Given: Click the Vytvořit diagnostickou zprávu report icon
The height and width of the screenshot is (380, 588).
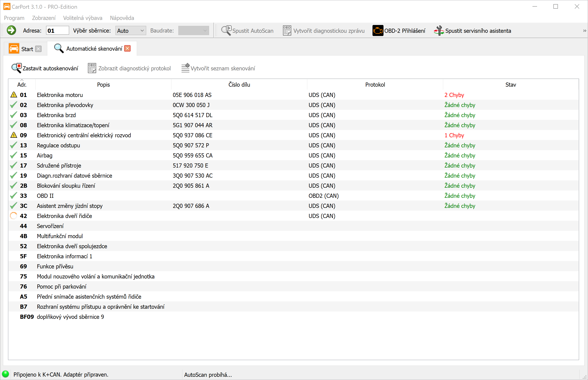Looking at the screenshot, I should click(287, 31).
